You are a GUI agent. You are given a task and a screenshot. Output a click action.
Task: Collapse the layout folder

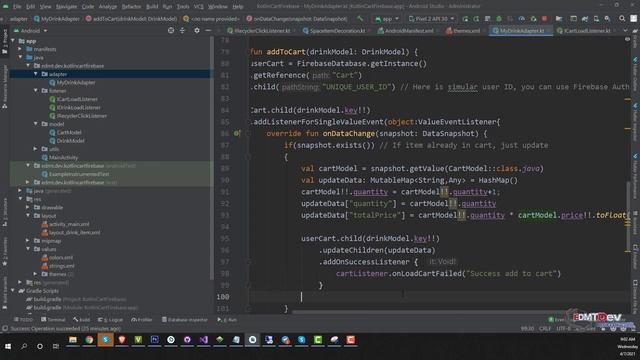coord(28,216)
